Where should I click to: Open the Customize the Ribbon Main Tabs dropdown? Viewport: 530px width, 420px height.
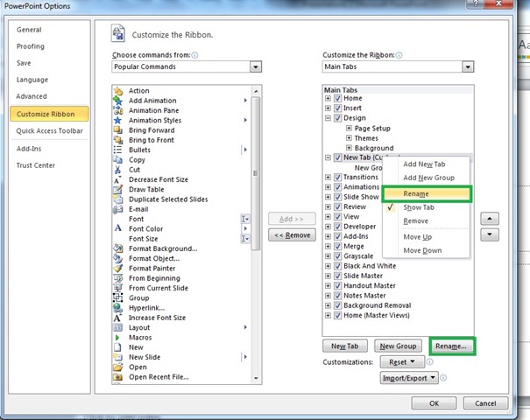point(468,66)
